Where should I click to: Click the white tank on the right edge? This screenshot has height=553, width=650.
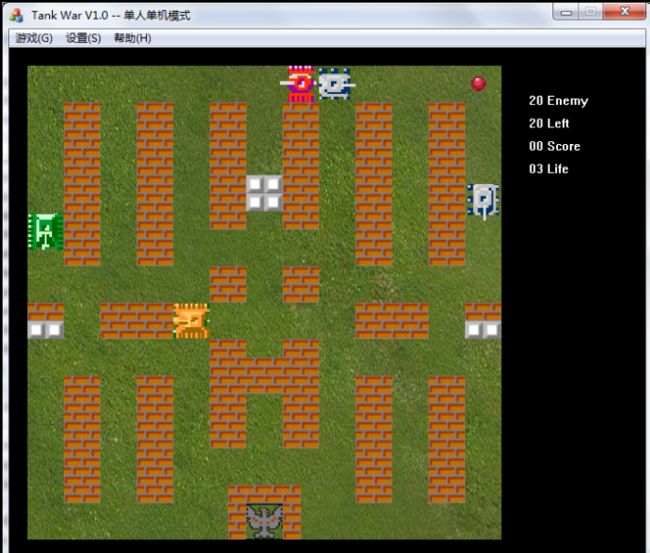tap(483, 201)
